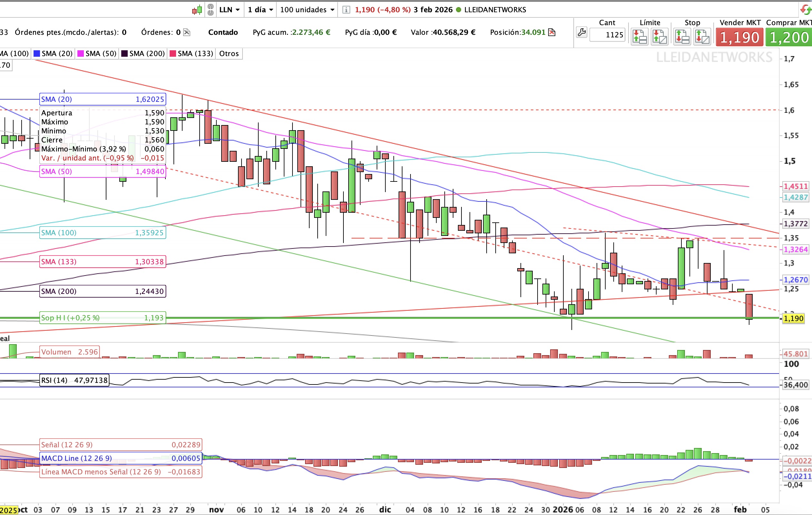This screenshot has height=515, width=812.
Task: Click the first Límite order icon
Action: tap(639, 37)
